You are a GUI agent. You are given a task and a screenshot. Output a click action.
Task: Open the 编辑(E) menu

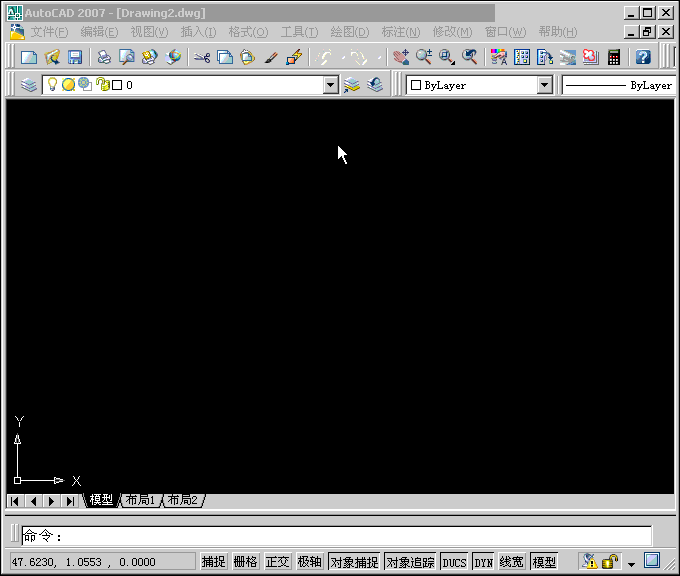(99, 32)
